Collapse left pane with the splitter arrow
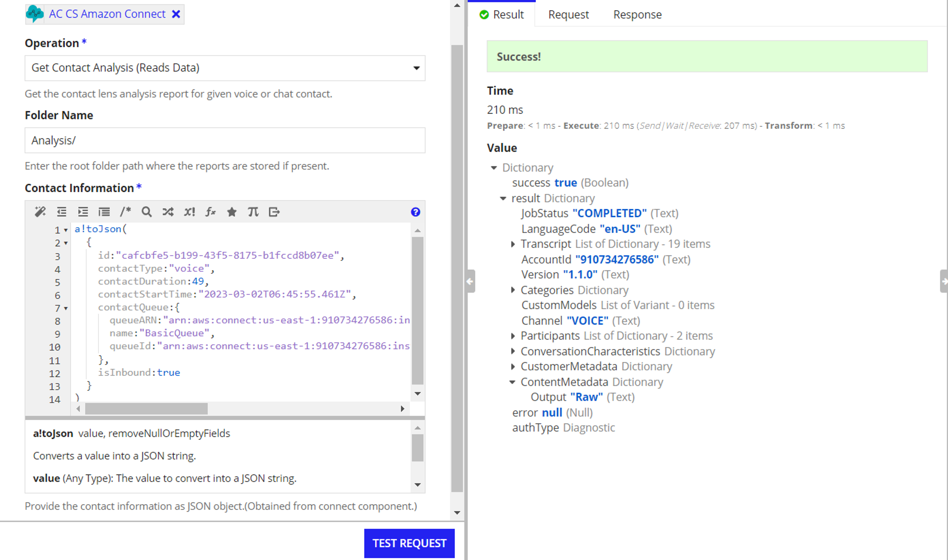 470,281
